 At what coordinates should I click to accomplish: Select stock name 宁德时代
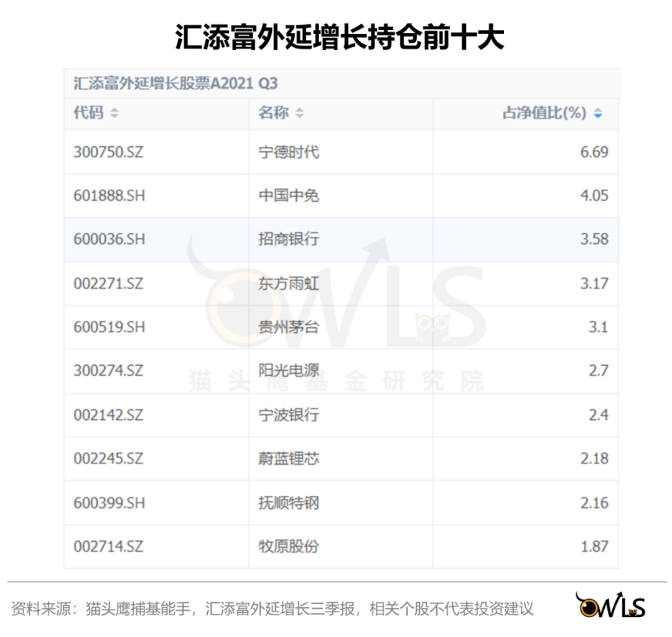coord(289,152)
